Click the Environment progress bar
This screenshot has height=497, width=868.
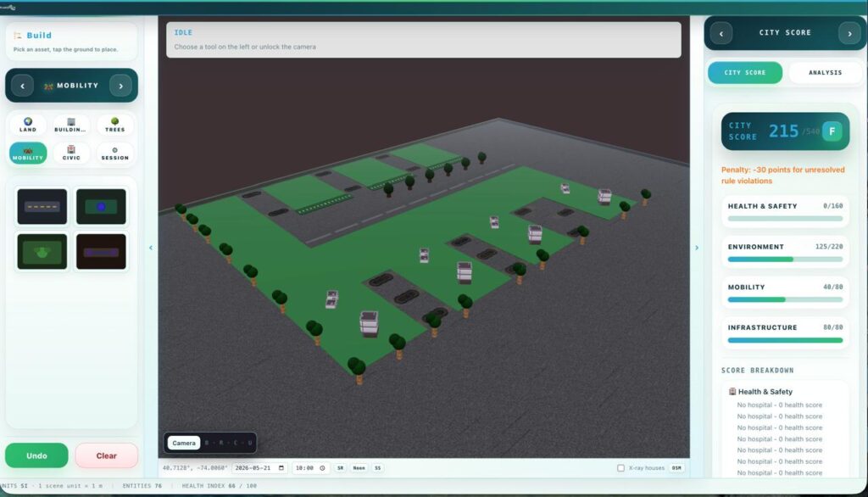coord(785,259)
